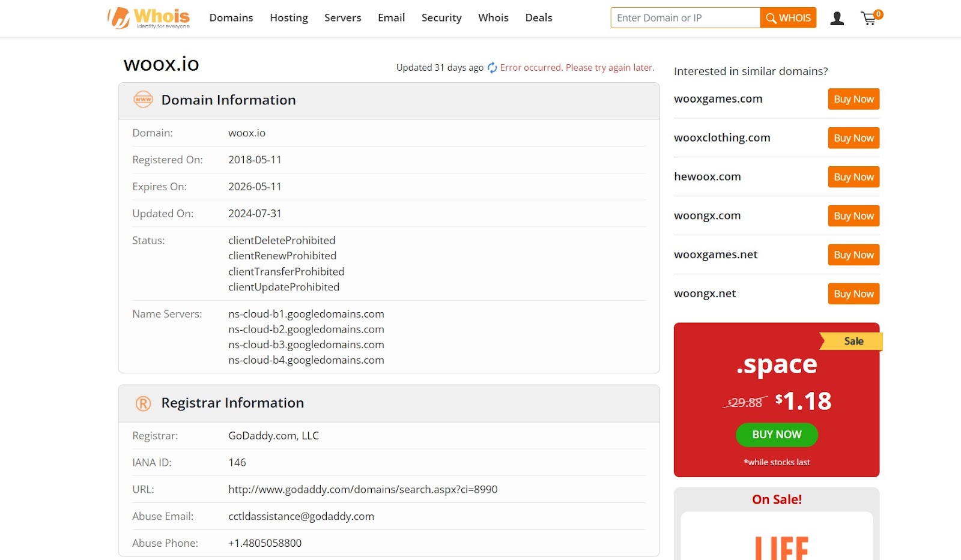The width and height of the screenshot is (961, 560).
Task: Open the Hosting menu
Action: (288, 18)
